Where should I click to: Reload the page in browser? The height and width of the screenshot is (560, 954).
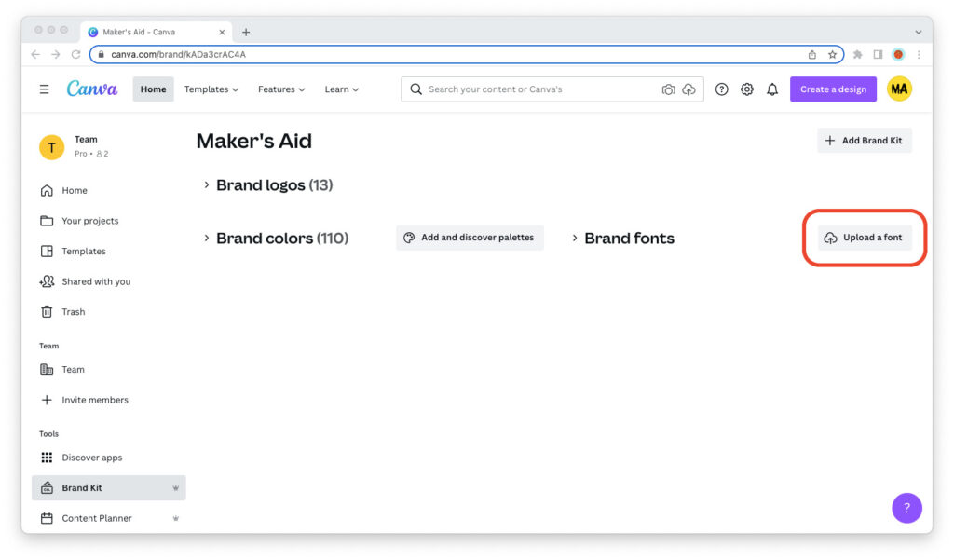point(75,54)
